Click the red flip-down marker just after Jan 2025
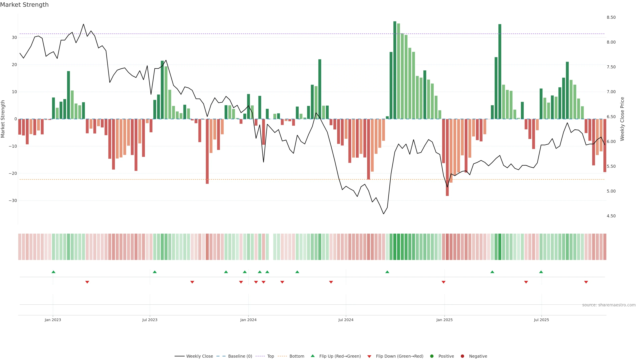The width and height of the screenshot is (644, 362). [443, 282]
